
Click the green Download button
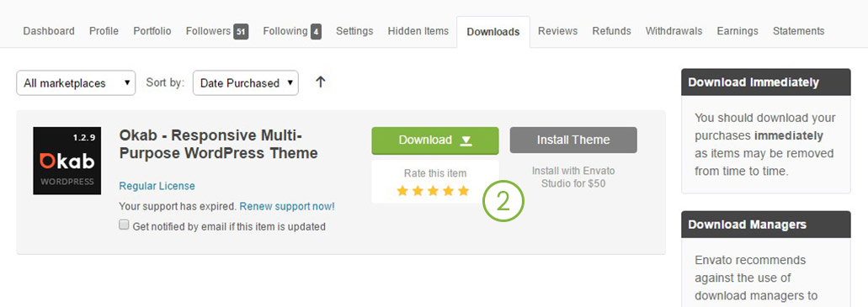pyautogui.click(x=435, y=140)
